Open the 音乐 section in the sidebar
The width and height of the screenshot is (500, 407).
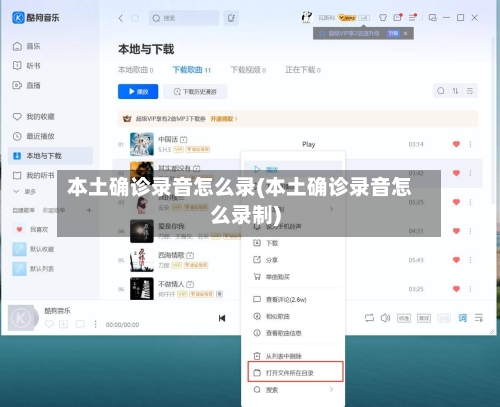coord(27,46)
